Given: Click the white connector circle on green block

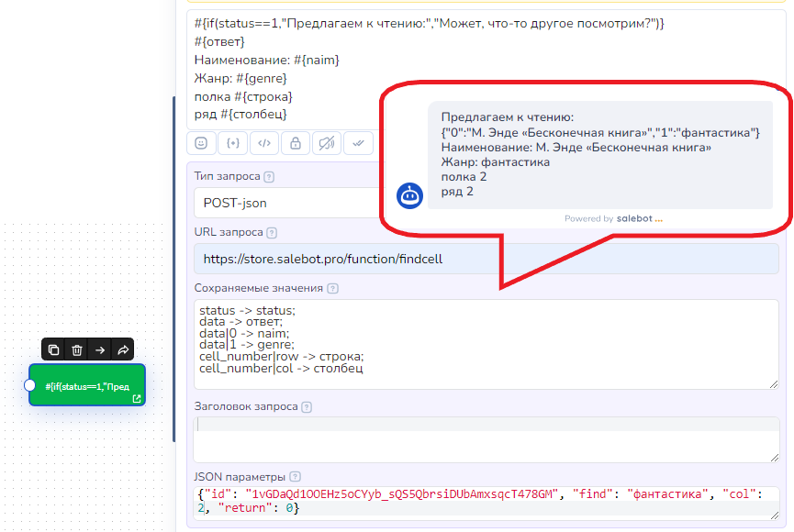Looking at the screenshot, I should (x=29, y=385).
